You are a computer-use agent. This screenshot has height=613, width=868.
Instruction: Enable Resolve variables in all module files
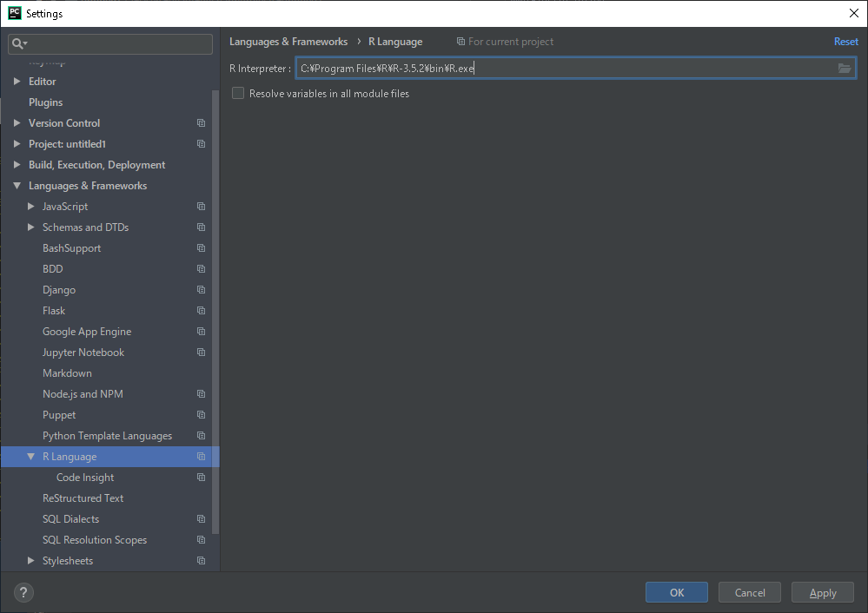tap(237, 93)
